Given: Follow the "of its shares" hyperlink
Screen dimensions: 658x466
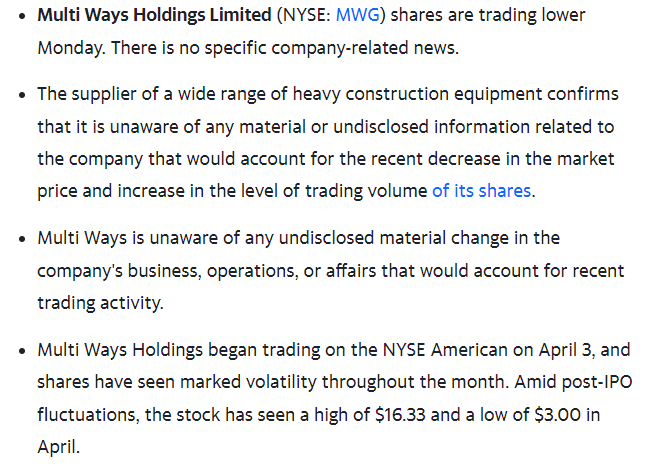Looking at the screenshot, I should point(481,191).
